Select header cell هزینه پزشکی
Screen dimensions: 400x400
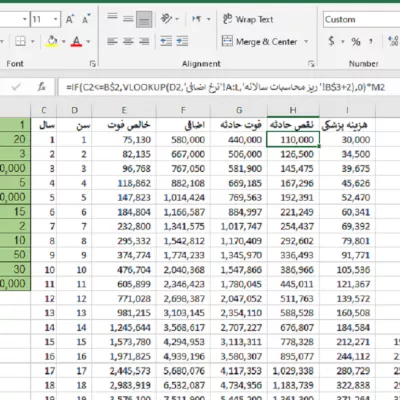point(347,125)
